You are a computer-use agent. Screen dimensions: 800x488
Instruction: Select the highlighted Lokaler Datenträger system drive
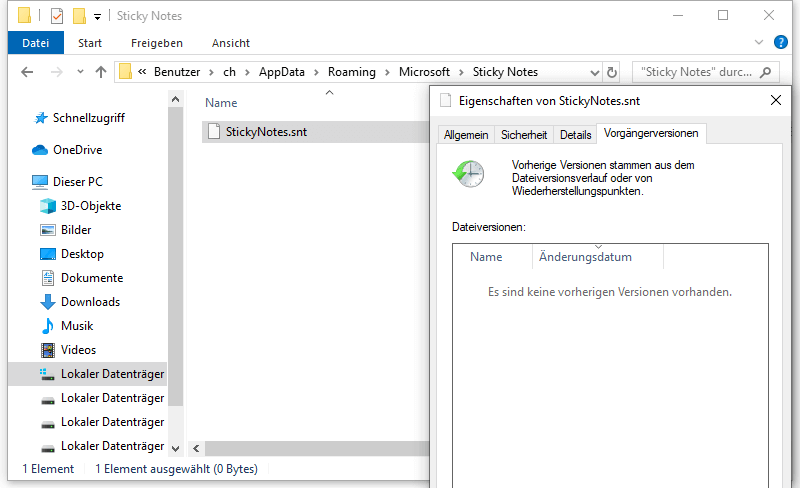click(88, 374)
